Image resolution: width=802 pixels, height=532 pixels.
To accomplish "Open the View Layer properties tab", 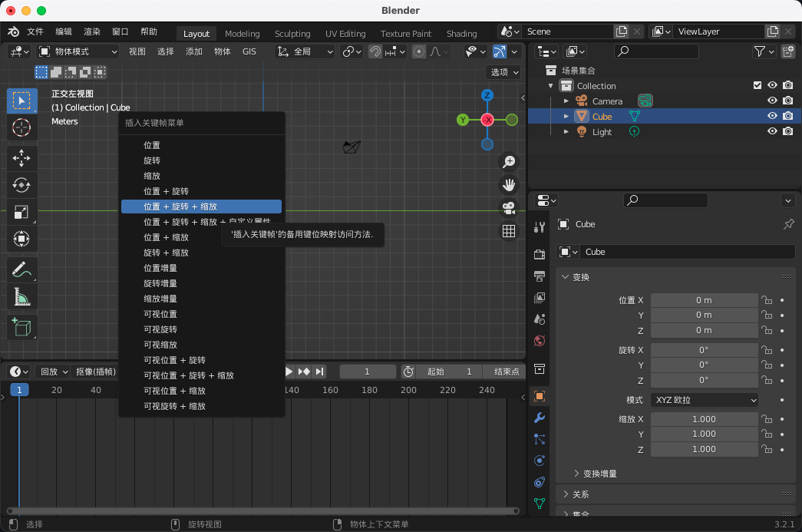I will (540, 298).
